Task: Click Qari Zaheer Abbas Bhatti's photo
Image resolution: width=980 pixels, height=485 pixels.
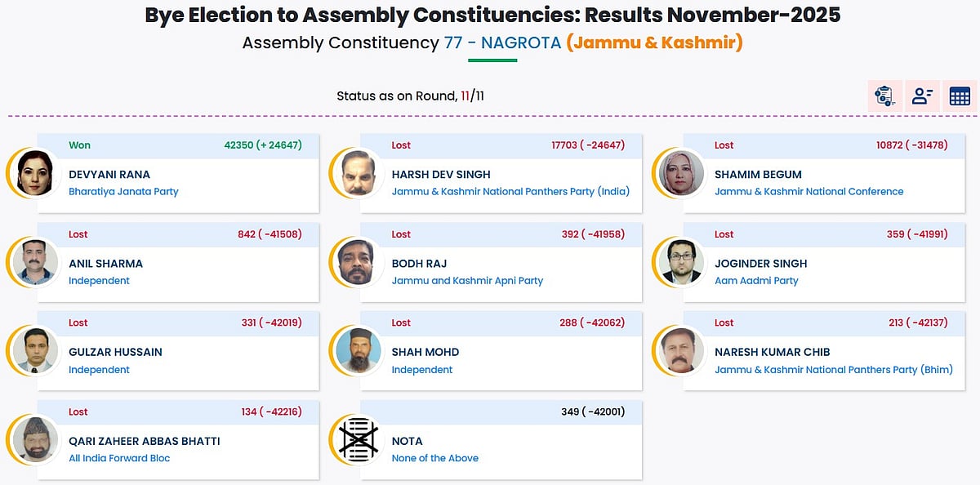Action: 34,440
